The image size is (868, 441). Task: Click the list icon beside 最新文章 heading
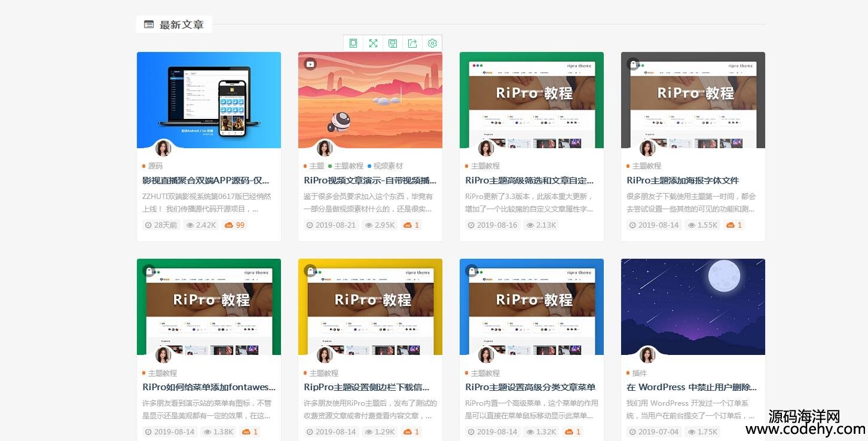pyautogui.click(x=149, y=24)
